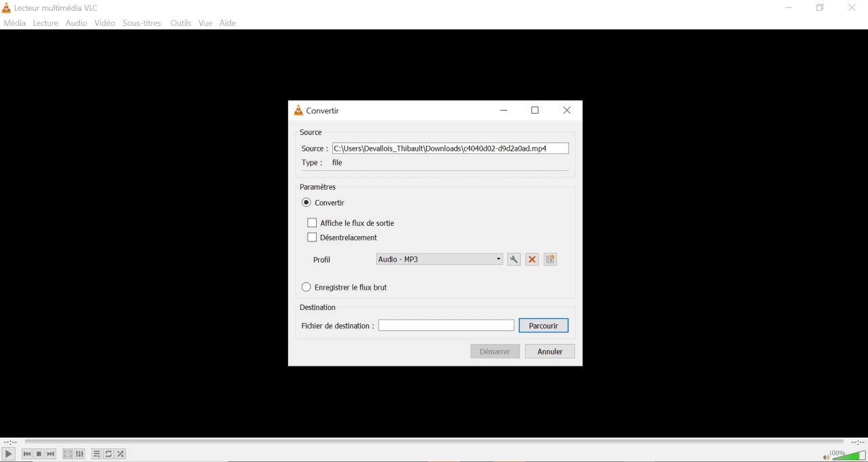Toggle the playlist view icon
This screenshot has height=462, width=868.
pyautogui.click(x=97, y=454)
